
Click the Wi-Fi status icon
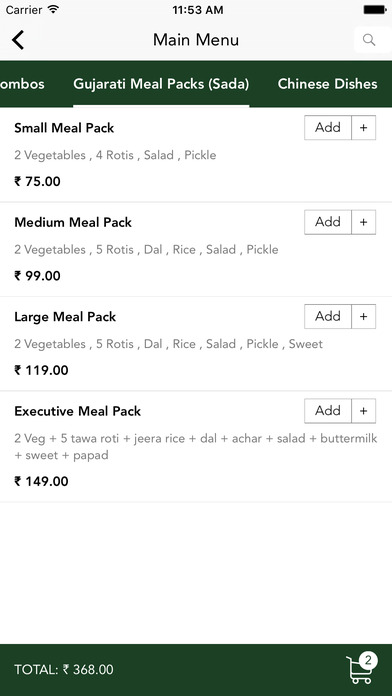[x=53, y=9]
